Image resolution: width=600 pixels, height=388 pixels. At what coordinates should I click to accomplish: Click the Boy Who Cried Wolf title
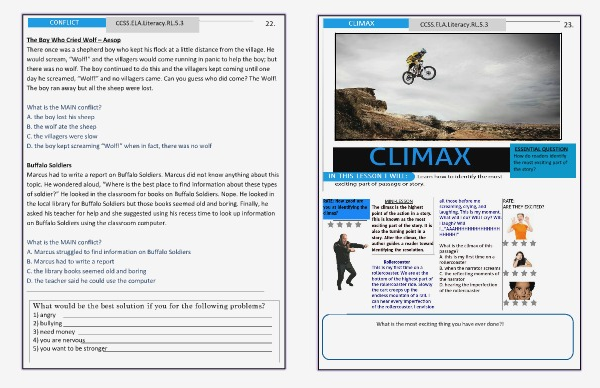coord(73,40)
